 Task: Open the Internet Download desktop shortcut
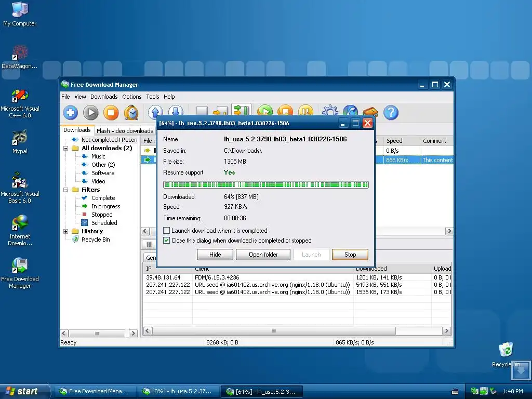(20, 230)
